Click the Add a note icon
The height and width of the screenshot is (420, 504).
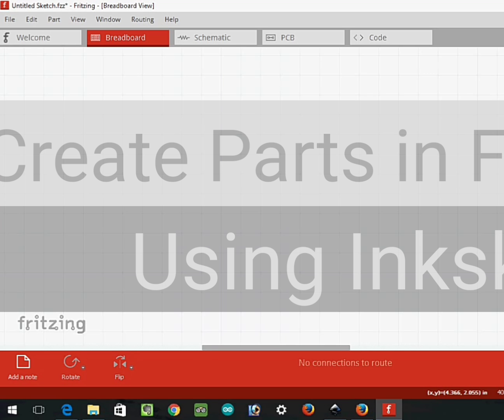pyautogui.click(x=23, y=362)
